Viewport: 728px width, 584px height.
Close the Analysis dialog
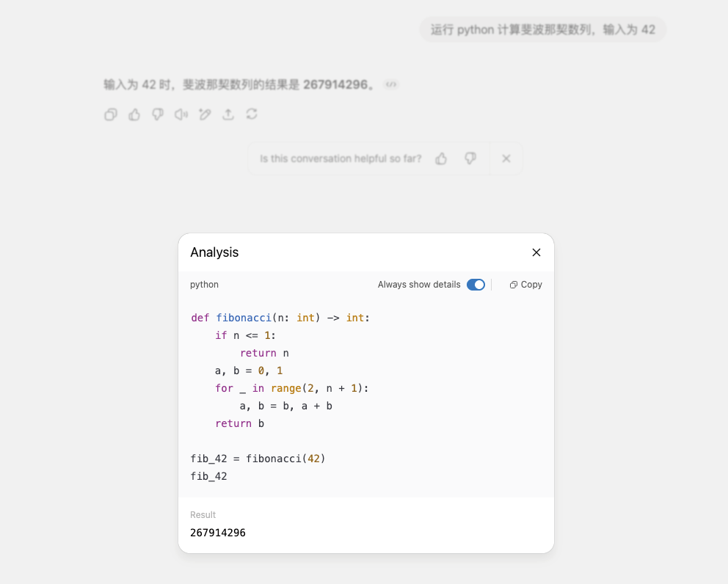click(x=536, y=252)
